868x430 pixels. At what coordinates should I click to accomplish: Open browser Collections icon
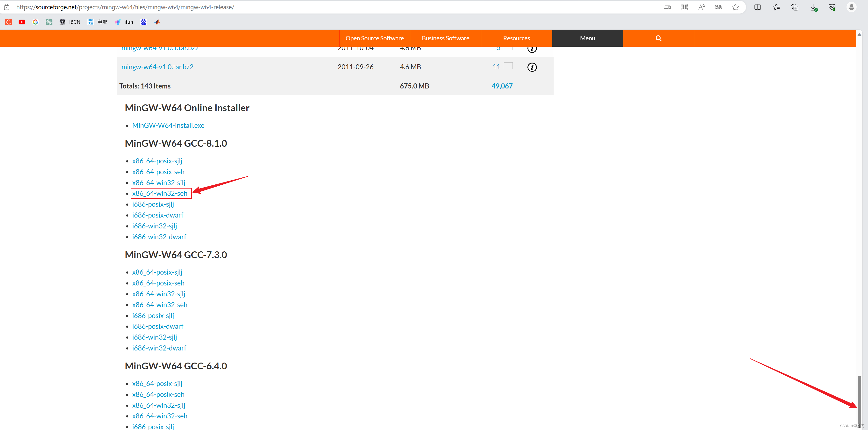[795, 7]
